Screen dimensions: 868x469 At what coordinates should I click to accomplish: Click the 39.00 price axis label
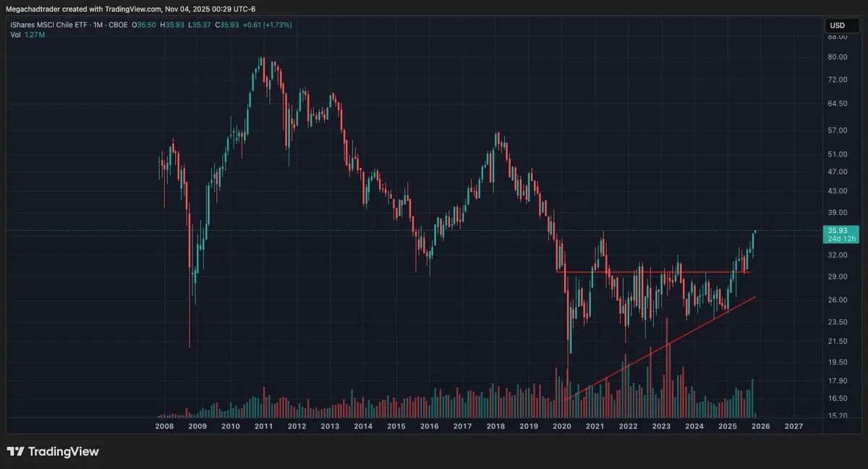click(838, 213)
